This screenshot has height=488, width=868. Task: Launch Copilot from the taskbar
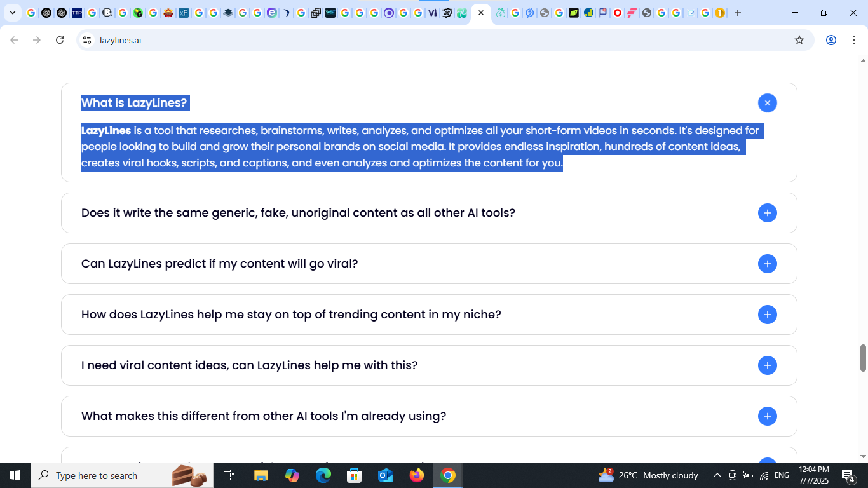292,475
